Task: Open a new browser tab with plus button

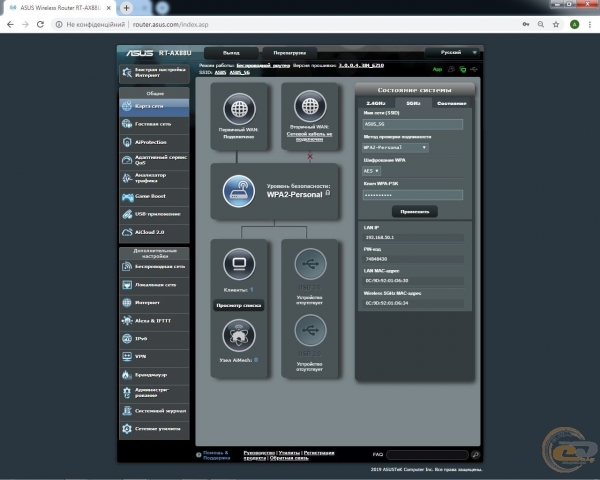Action: point(126,8)
